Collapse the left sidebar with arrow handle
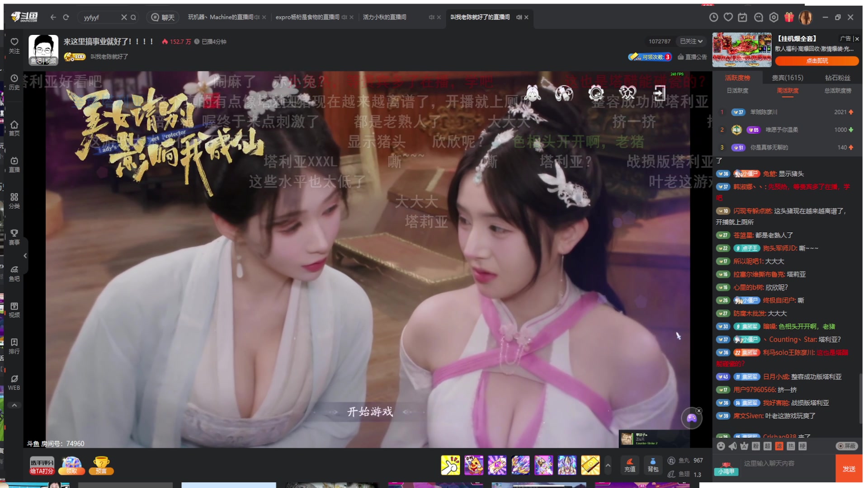Screen dimensions: 868x488 [25, 256]
